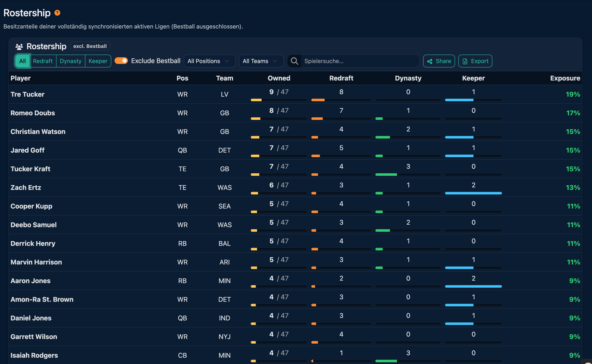Viewport: 592px width, 364px height.
Task: Toggle the Exclude Bestball switch
Action: pos(121,61)
